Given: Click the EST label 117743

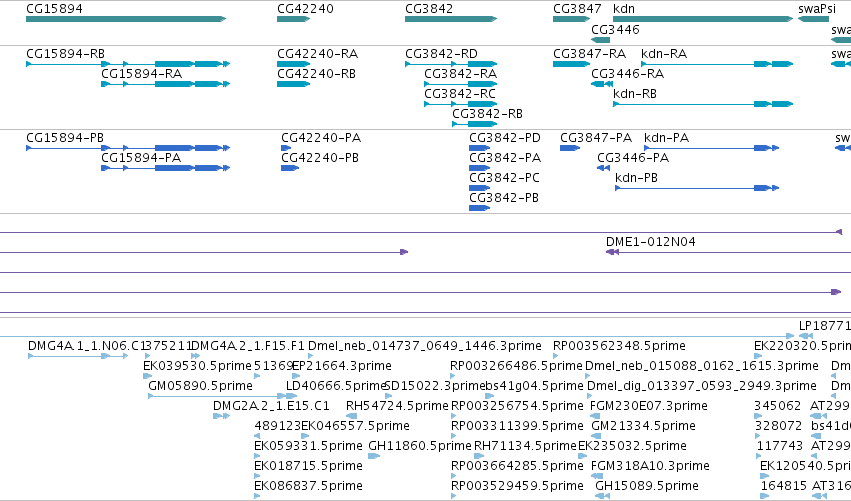Looking at the screenshot, I should 779,446.
